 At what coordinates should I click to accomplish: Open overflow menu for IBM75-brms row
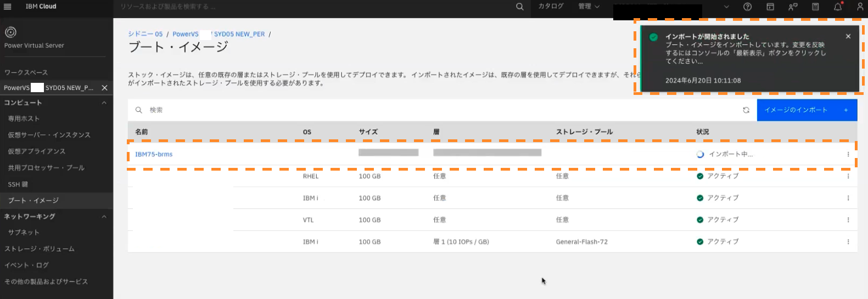click(x=848, y=154)
